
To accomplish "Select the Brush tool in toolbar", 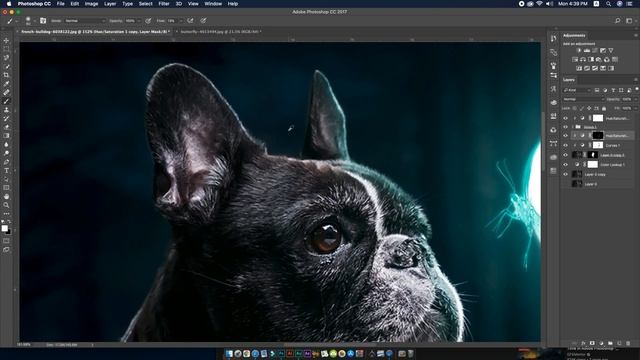I will pos(6,101).
